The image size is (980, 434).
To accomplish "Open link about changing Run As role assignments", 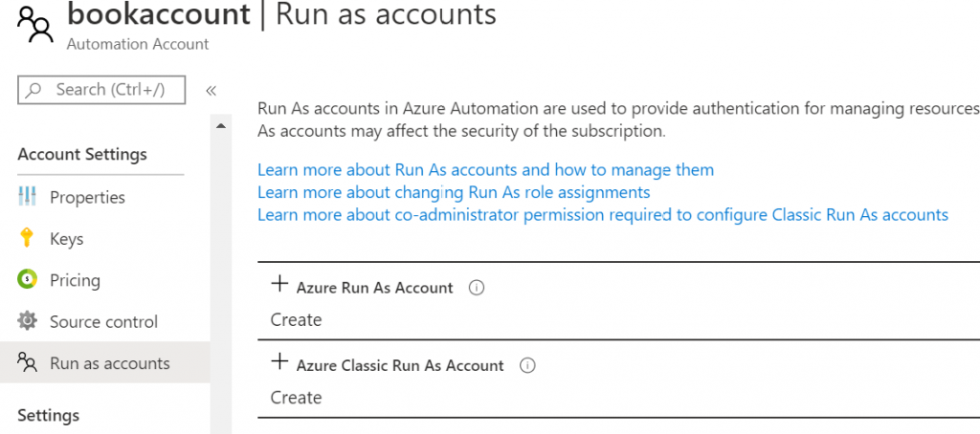I will click(454, 192).
